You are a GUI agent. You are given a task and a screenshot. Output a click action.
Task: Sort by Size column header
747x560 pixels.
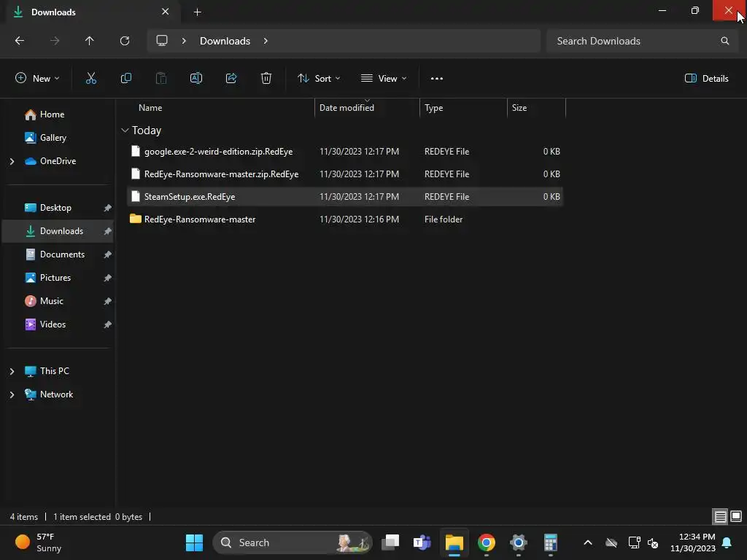519,108
